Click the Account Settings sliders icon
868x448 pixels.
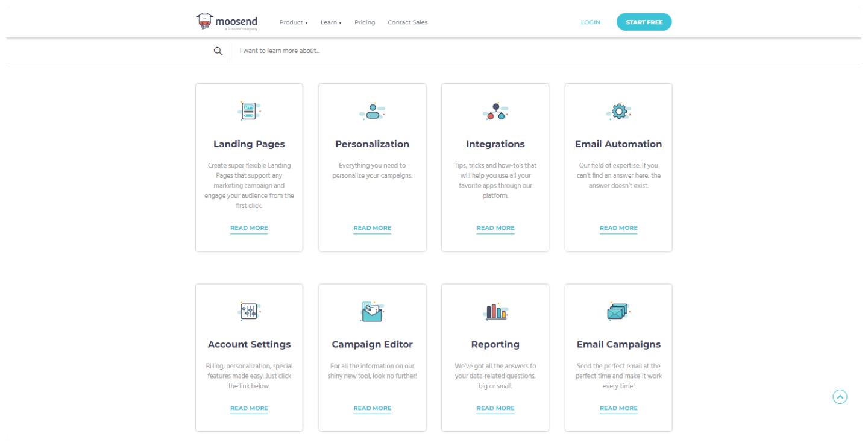pos(249,311)
